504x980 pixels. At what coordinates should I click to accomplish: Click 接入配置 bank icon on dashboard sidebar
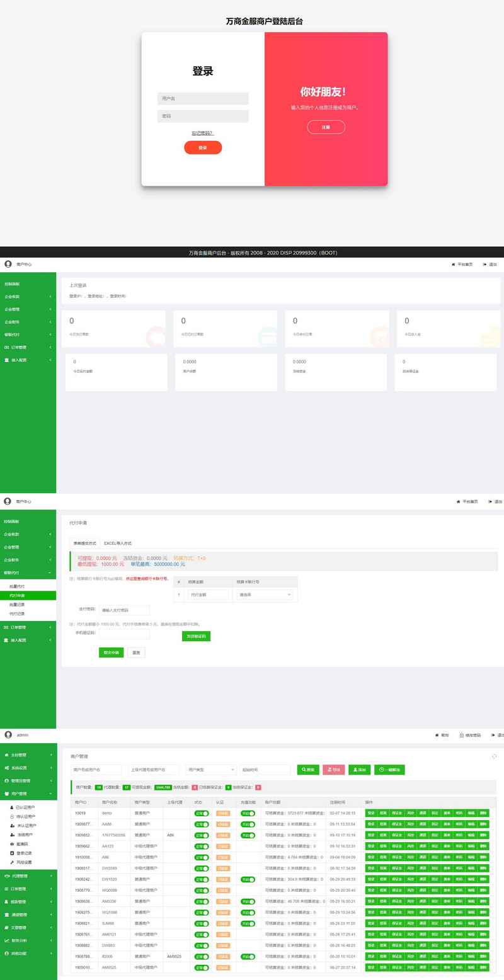[6, 360]
